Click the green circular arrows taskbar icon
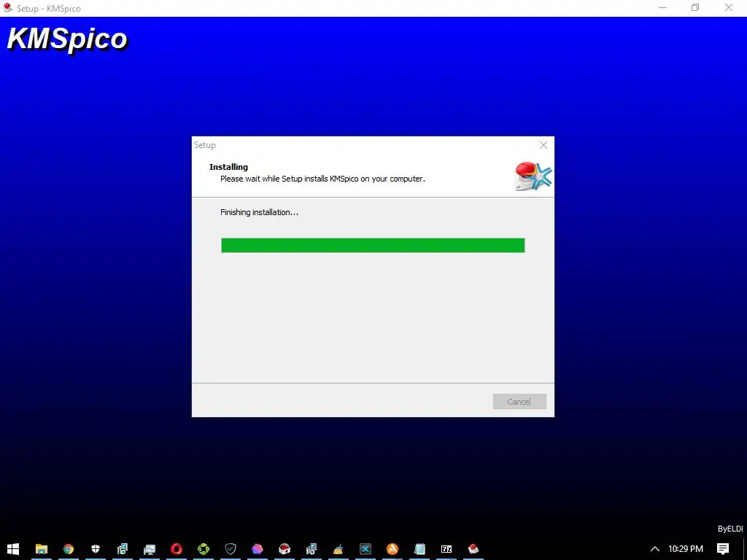This screenshot has height=560, width=747. pyautogui.click(x=204, y=548)
